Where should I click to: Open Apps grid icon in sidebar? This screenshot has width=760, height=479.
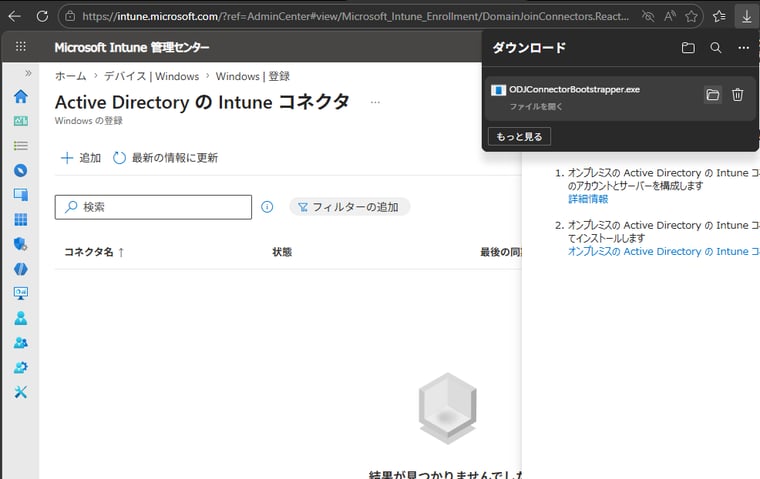pos(21,220)
